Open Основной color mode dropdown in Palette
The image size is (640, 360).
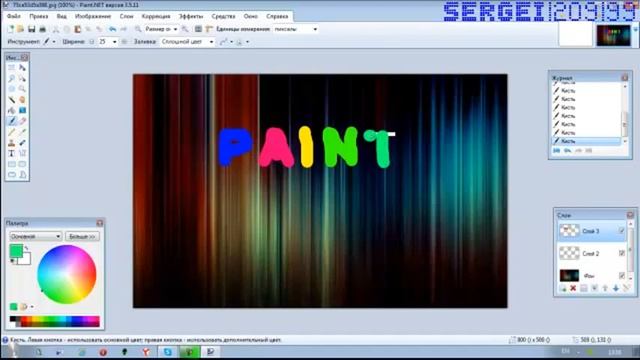coord(36,236)
